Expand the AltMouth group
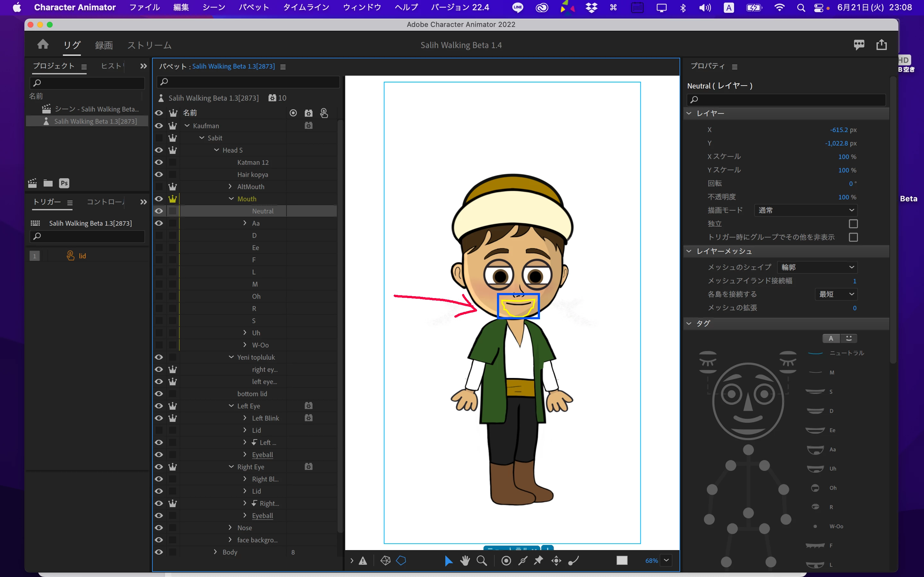 (x=230, y=186)
